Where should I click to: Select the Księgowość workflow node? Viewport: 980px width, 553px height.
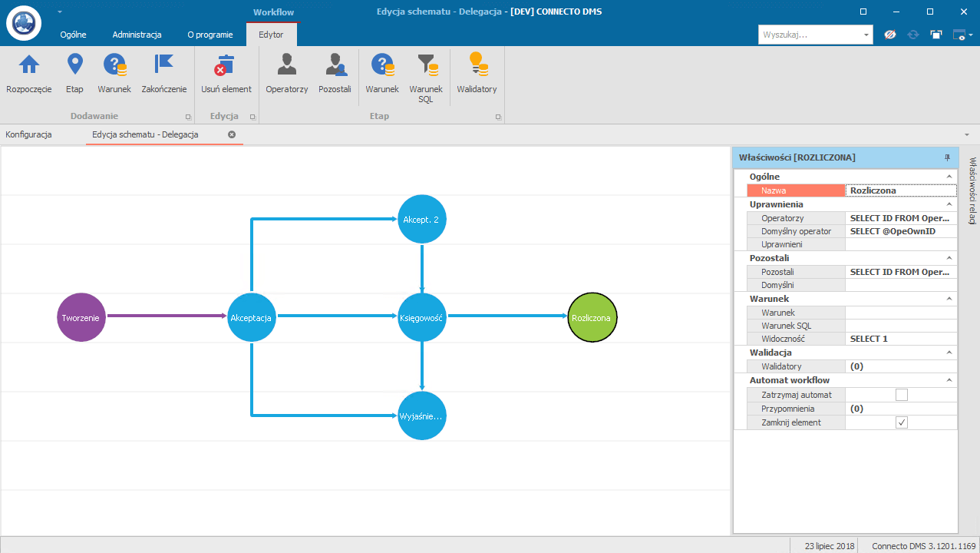pos(422,316)
